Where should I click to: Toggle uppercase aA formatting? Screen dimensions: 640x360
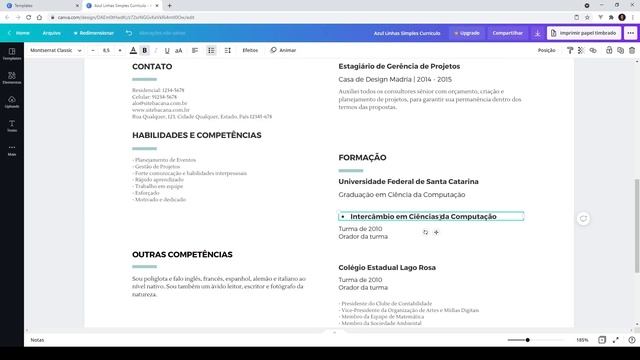(178, 50)
